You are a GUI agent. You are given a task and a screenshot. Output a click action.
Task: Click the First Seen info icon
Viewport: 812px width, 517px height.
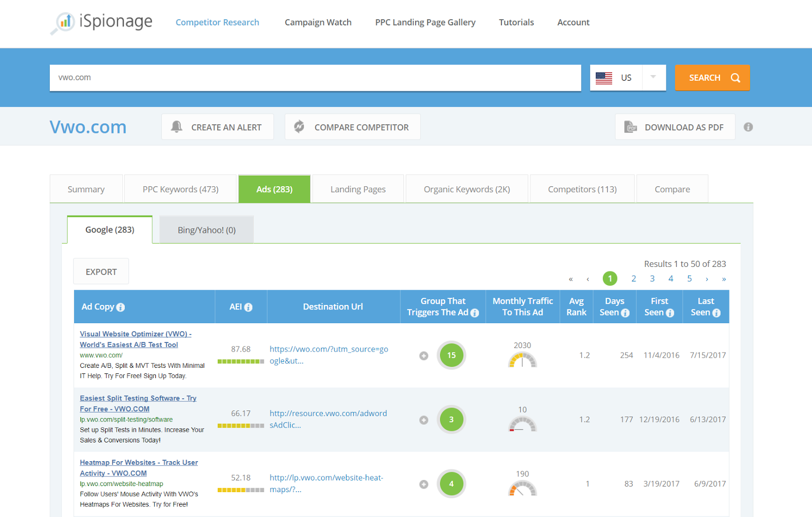(x=670, y=313)
